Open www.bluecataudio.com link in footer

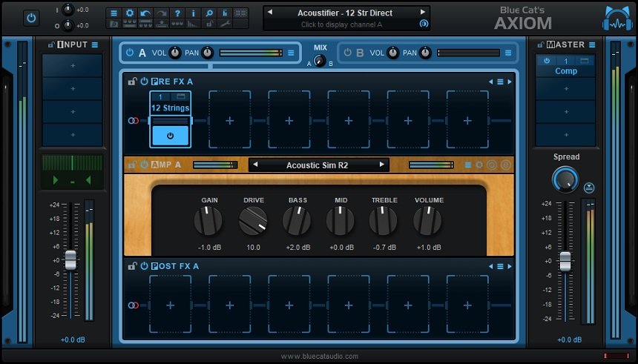pyautogui.click(x=320, y=357)
